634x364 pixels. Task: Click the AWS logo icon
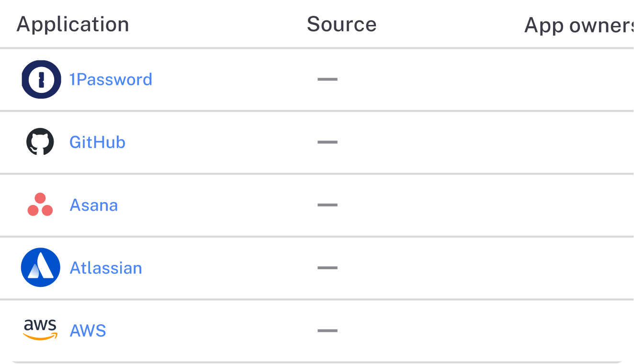tap(40, 330)
